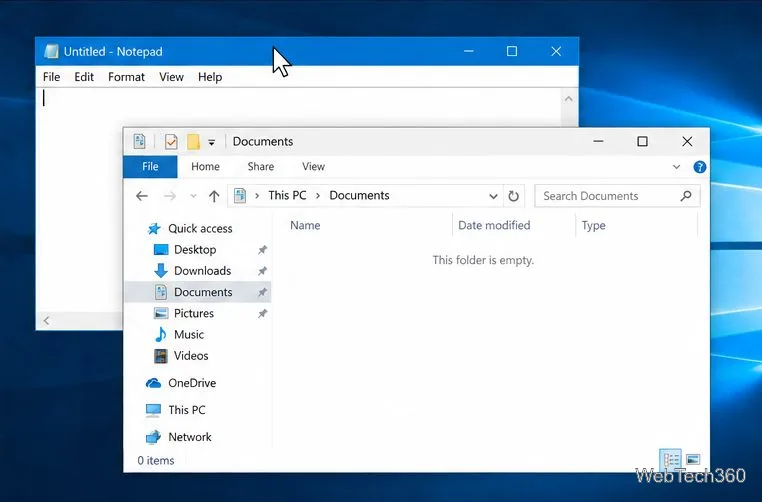Minimize the Documents Explorer window
The width and height of the screenshot is (762, 502).
(x=598, y=141)
